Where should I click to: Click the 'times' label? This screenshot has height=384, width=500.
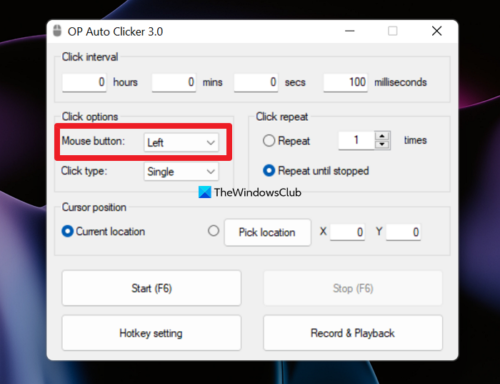pyautogui.click(x=415, y=140)
